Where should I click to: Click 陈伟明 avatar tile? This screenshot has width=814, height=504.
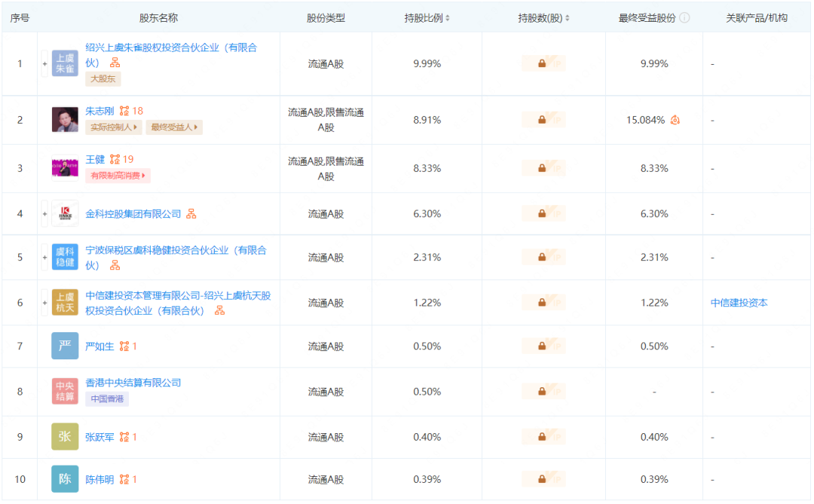65,479
